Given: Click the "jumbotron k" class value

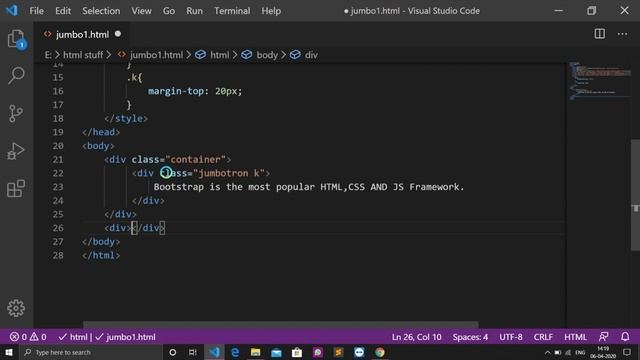Looking at the screenshot, I should (x=229, y=173).
